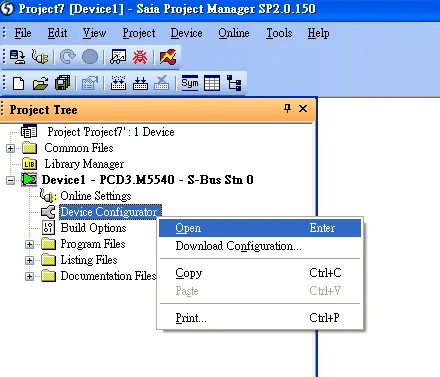Click the table grid toolbar icon
The height and width of the screenshot is (377, 440).
(212, 83)
